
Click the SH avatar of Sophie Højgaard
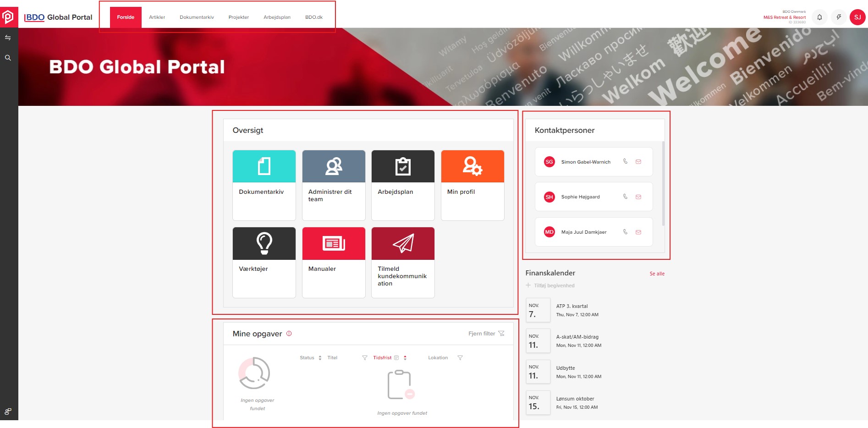click(x=549, y=197)
